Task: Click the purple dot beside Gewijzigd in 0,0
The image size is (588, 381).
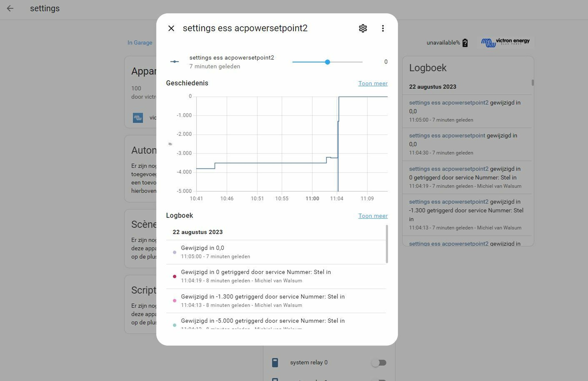Action: coord(175,252)
